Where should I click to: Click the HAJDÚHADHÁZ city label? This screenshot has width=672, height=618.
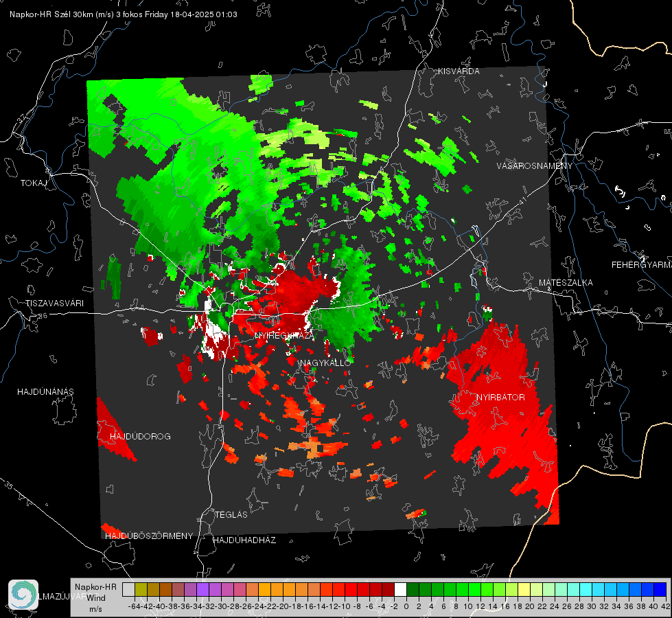(244, 540)
